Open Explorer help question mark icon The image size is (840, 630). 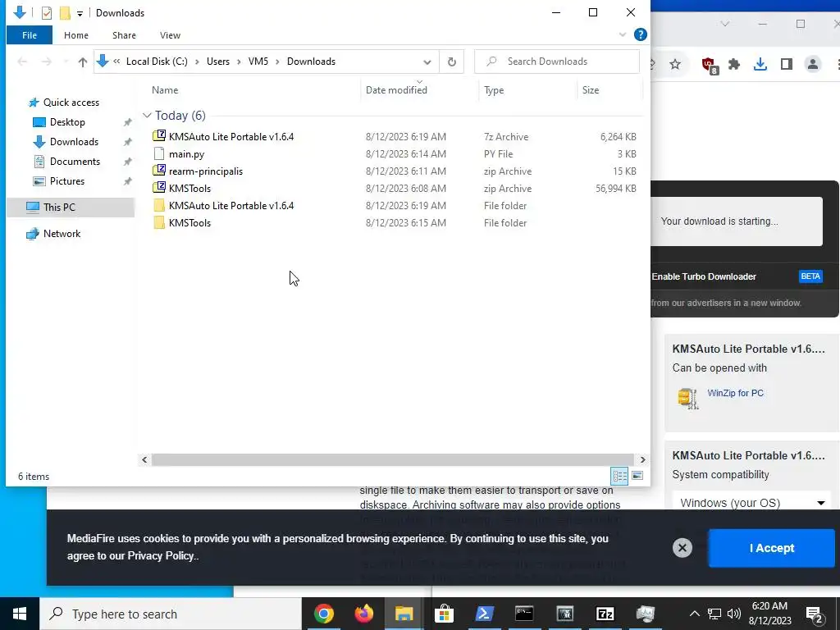click(x=640, y=34)
